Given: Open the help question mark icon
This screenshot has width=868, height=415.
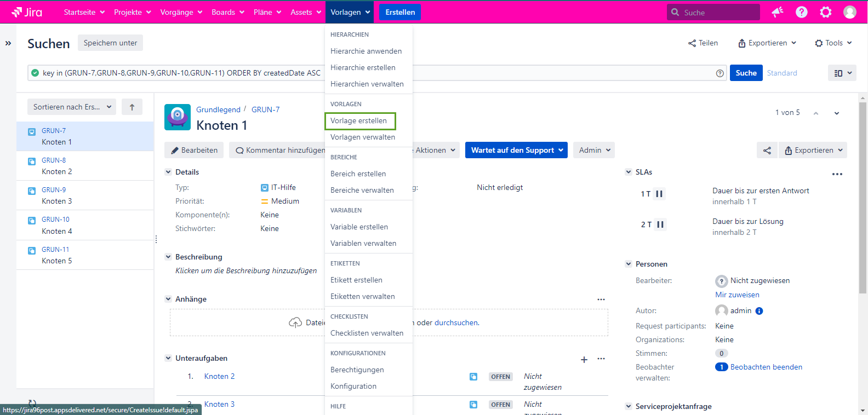Looking at the screenshot, I should 801,12.
